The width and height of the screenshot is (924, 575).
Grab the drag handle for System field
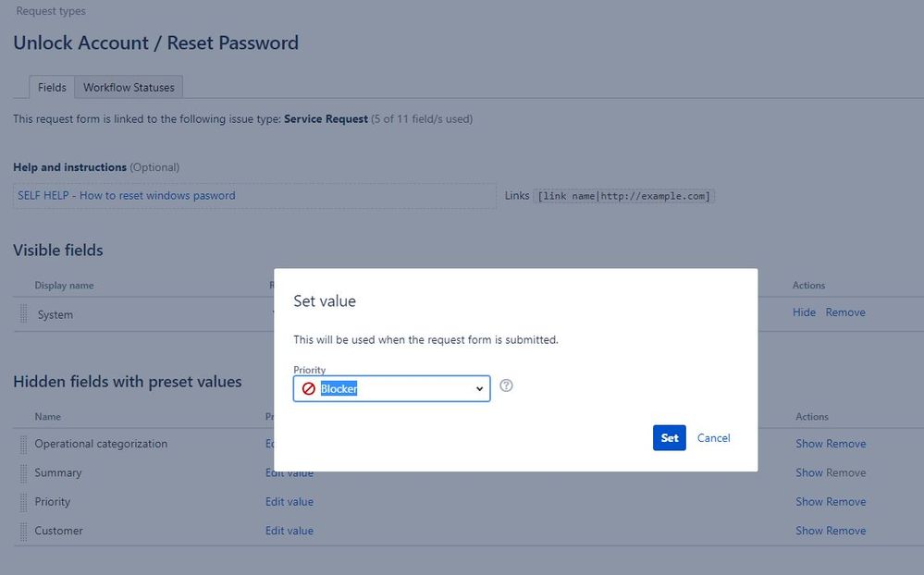24,314
